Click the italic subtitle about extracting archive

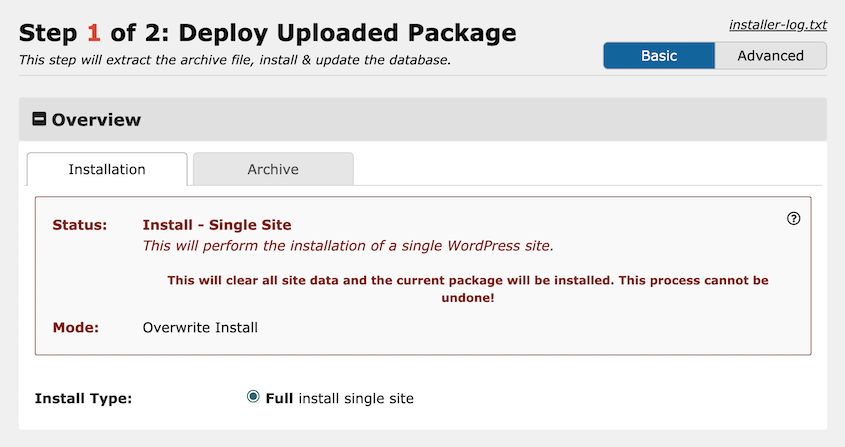pyautogui.click(x=235, y=60)
